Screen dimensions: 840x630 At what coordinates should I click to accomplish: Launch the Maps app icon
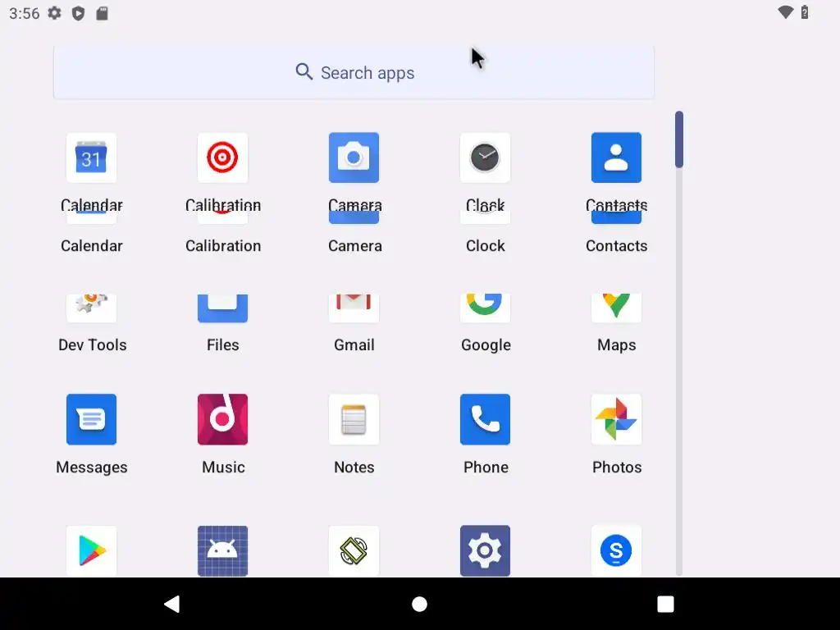[616, 308]
